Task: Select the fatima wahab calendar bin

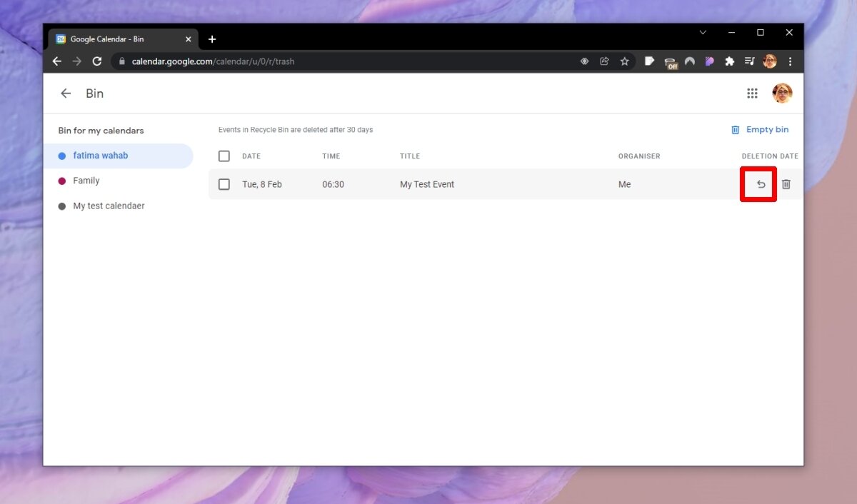Action: tap(101, 156)
